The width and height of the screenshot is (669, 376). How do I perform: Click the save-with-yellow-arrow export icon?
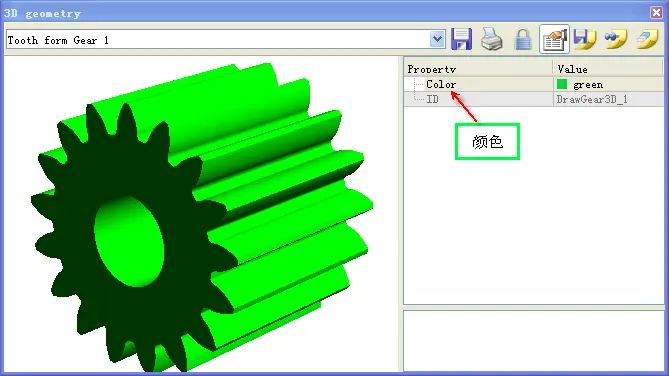click(x=585, y=39)
